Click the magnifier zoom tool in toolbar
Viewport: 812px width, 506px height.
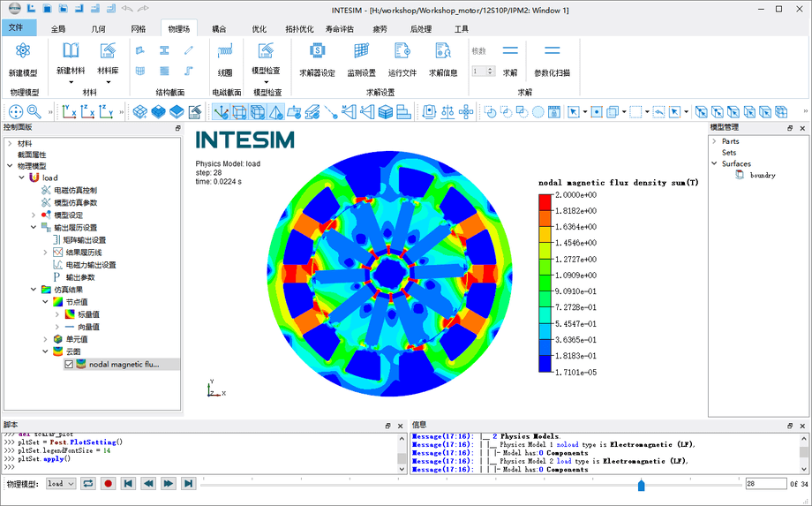click(x=34, y=112)
